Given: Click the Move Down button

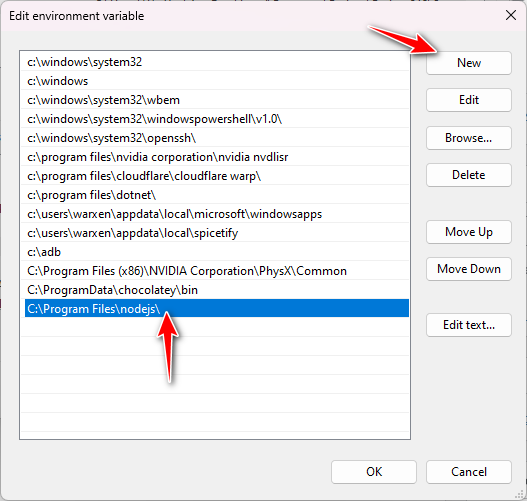Looking at the screenshot, I should pyautogui.click(x=469, y=269).
